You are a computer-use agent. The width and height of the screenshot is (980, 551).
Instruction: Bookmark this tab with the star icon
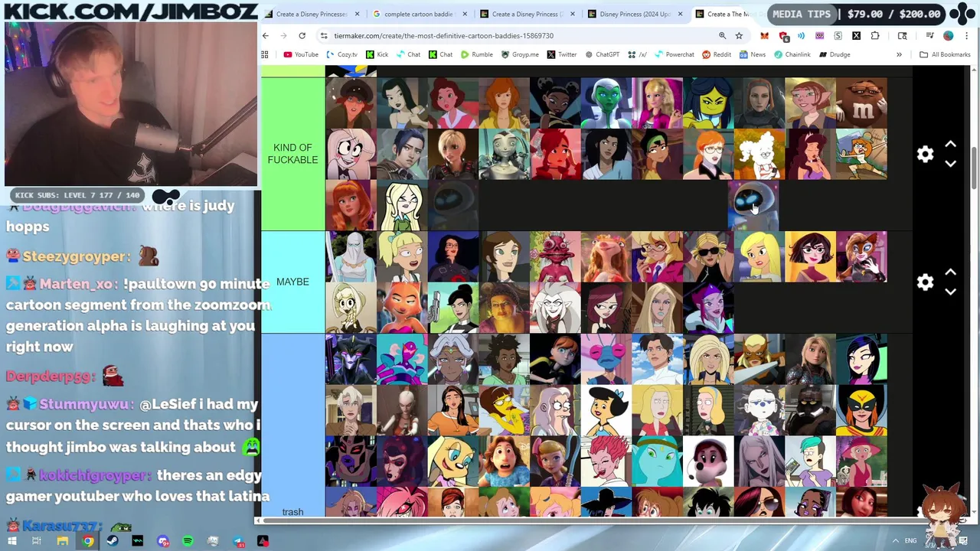tap(739, 35)
